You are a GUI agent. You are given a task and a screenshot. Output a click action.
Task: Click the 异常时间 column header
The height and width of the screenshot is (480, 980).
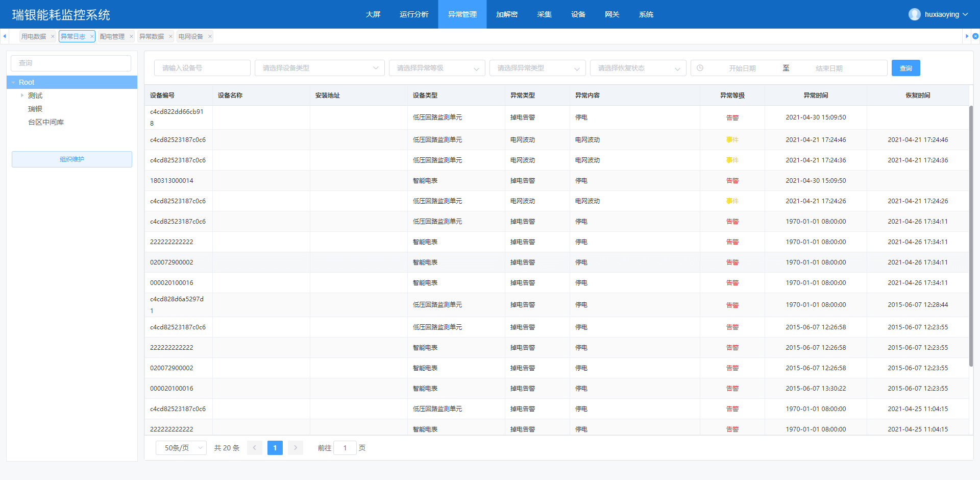tap(816, 95)
